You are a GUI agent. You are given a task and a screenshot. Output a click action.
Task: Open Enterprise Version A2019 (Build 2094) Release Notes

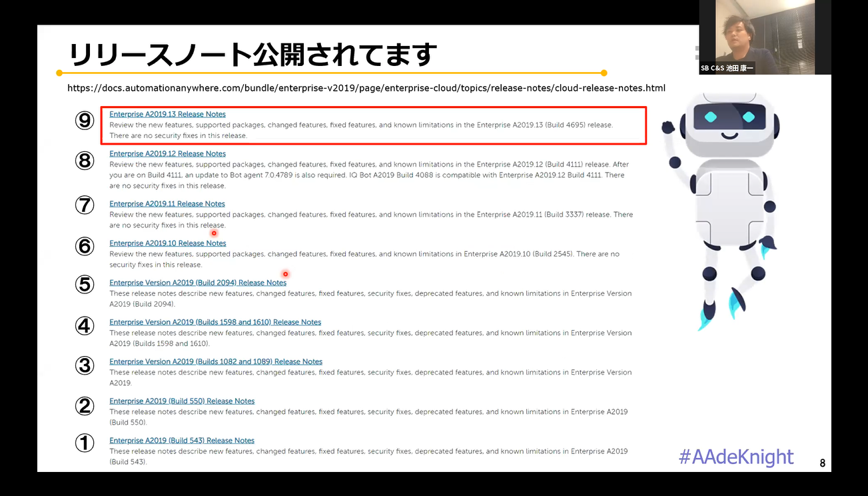(198, 283)
